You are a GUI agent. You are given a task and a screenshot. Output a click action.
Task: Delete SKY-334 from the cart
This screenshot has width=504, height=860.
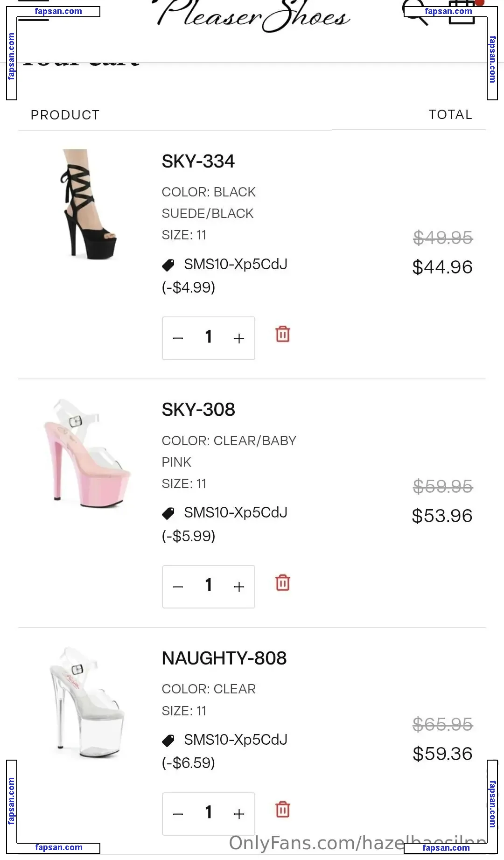click(283, 334)
